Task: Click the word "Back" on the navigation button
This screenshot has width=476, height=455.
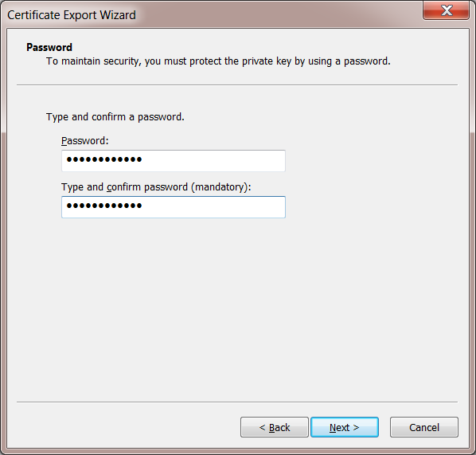Action: pos(279,428)
